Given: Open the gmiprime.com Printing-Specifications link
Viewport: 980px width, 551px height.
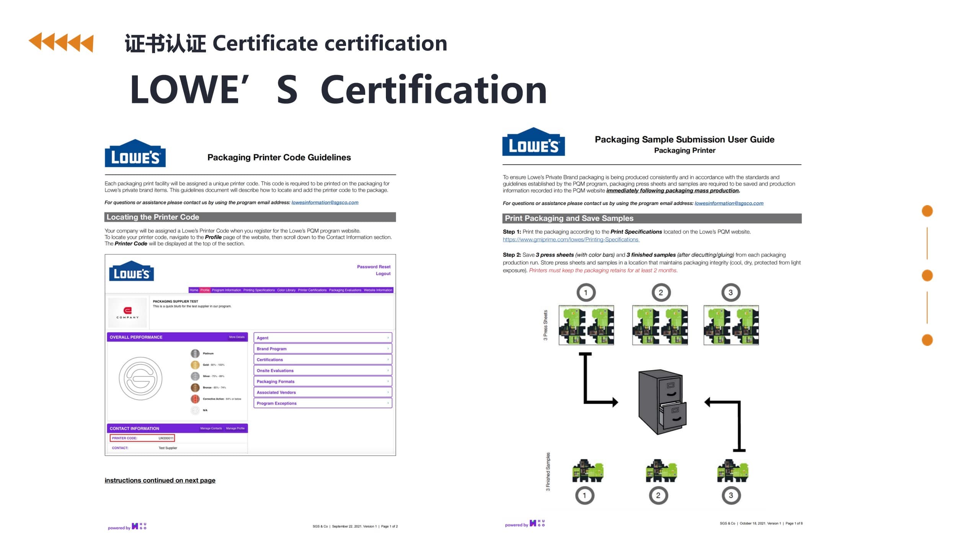Looking at the screenshot, I should [571, 240].
